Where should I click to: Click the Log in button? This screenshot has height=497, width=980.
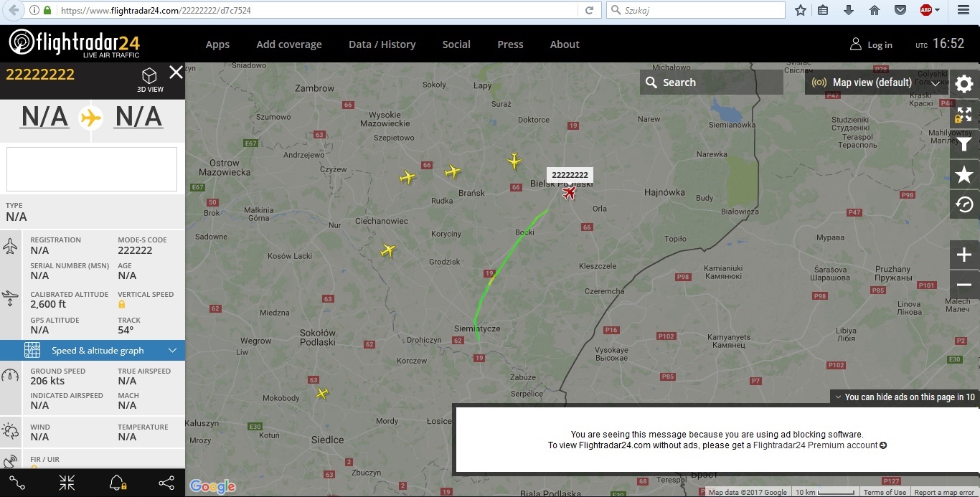coord(871,44)
